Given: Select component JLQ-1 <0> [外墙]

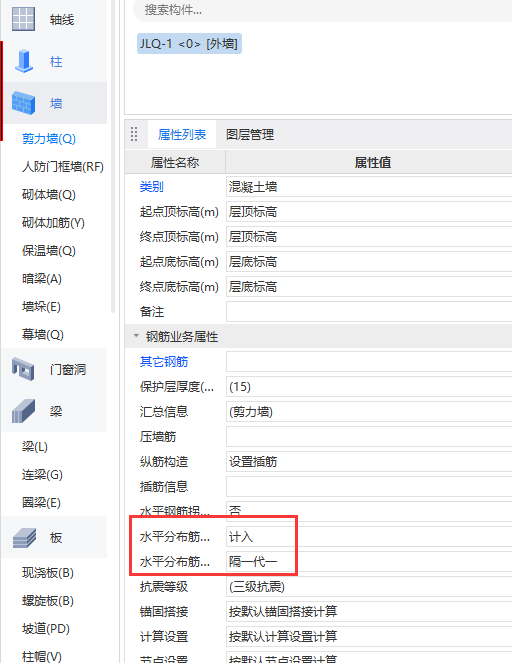Looking at the screenshot, I should 189,44.
